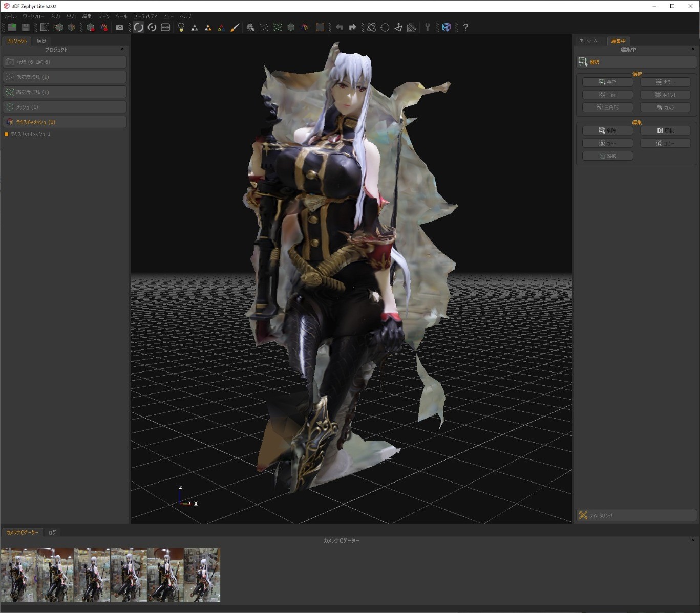
Task: Click the circular rotate arrow icon
Action: click(385, 27)
